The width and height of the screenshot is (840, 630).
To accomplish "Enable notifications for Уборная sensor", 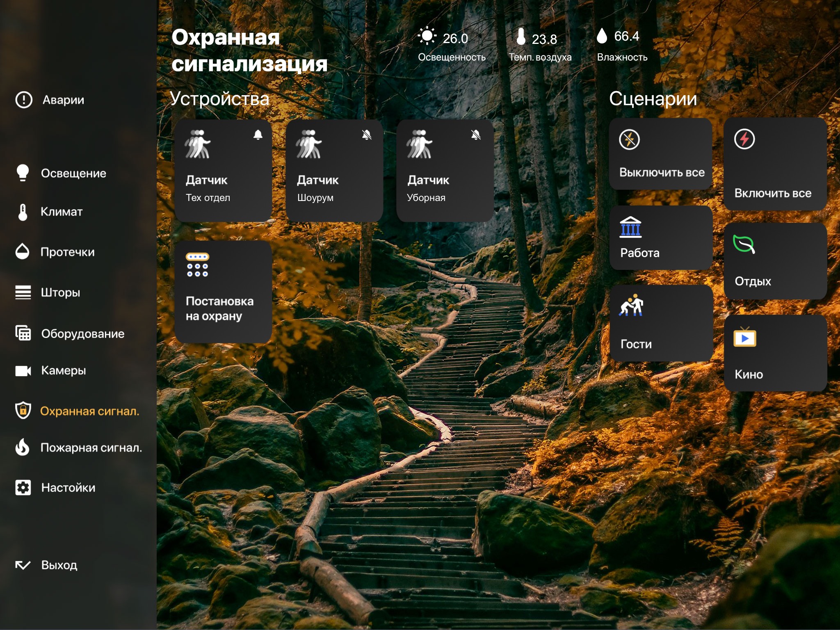I will tap(476, 135).
